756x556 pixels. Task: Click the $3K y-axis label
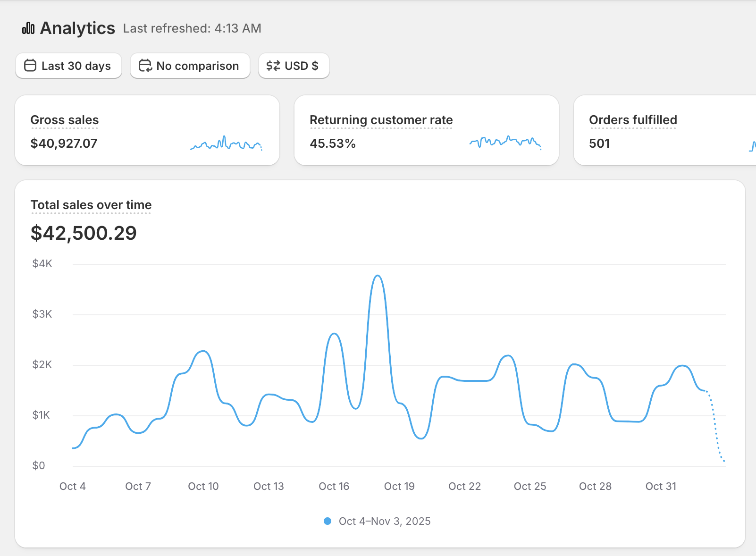[42, 314]
